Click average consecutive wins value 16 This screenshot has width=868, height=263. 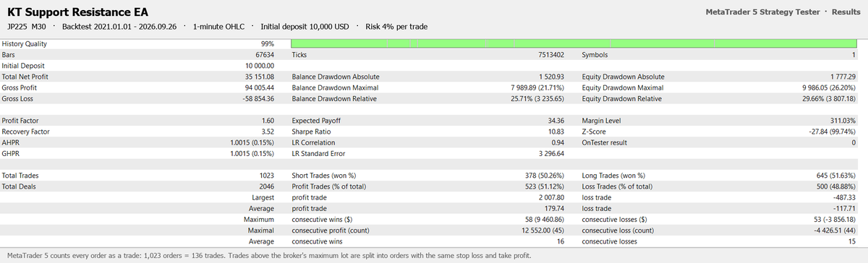tap(561, 241)
